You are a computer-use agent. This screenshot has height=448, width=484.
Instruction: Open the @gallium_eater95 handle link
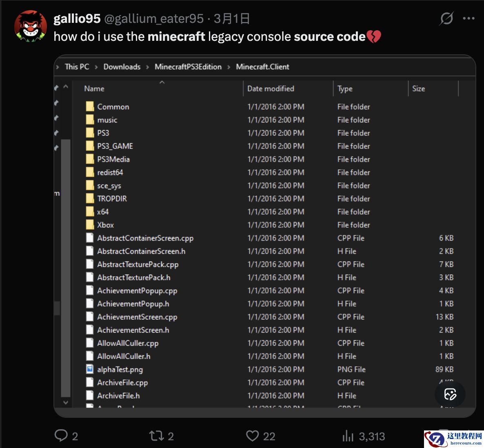click(x=154, y=19)
